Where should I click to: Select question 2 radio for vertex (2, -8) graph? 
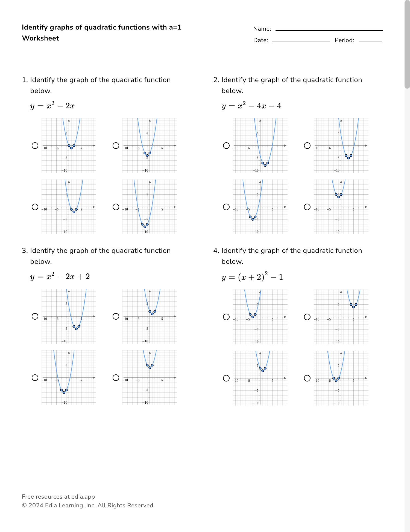[x=226, y=146]
